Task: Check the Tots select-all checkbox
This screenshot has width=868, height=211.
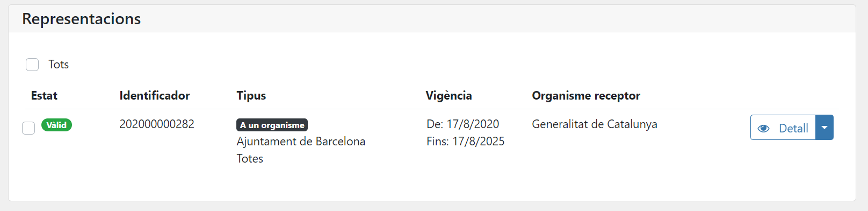Action: [32, 65]
